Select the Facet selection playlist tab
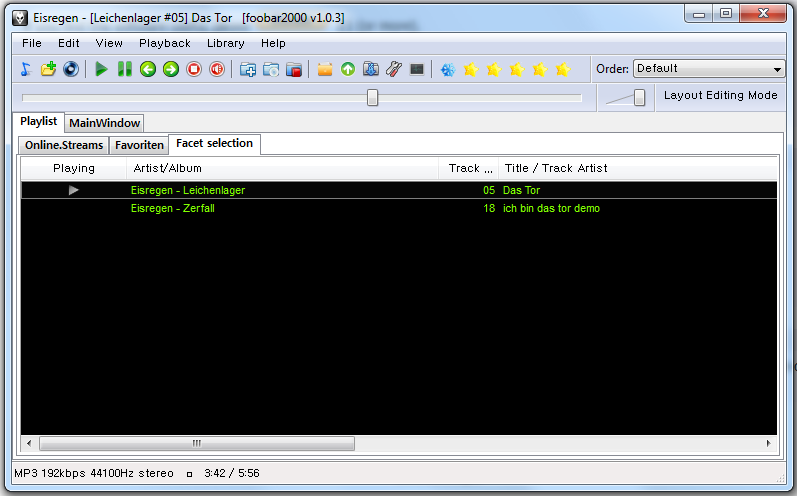This screenshot has height=496, width=797. (x=214, y=144)
